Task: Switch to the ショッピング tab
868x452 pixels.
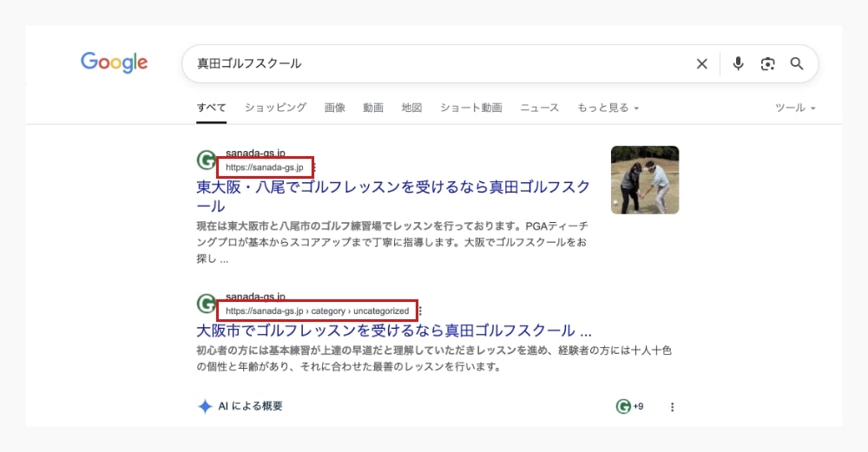Action: [x=276, y=108]
